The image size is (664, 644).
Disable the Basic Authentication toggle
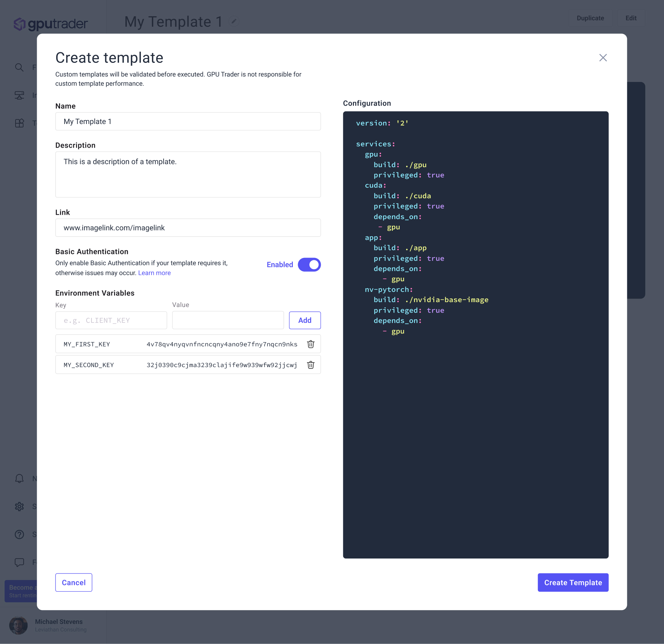pos(309,265)
